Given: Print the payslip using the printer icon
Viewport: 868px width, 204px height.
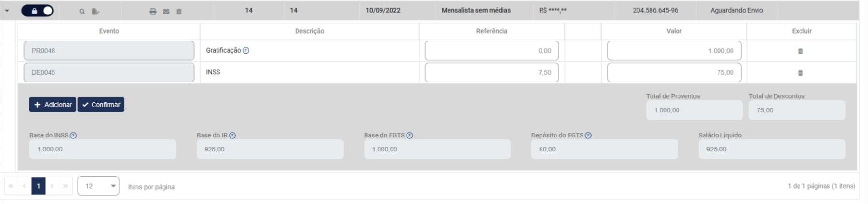Looking at the screenshot, I should tap(153, 12).
